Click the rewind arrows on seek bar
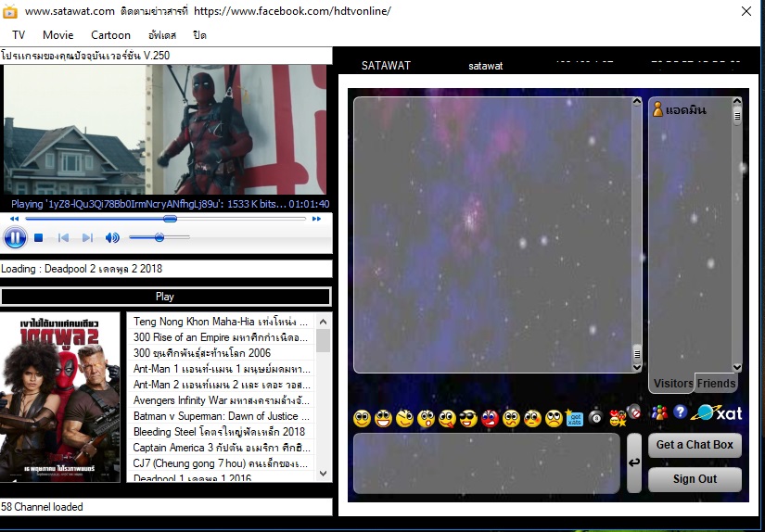The height and width of the screenshot is (532, 765). pos(14,219)
